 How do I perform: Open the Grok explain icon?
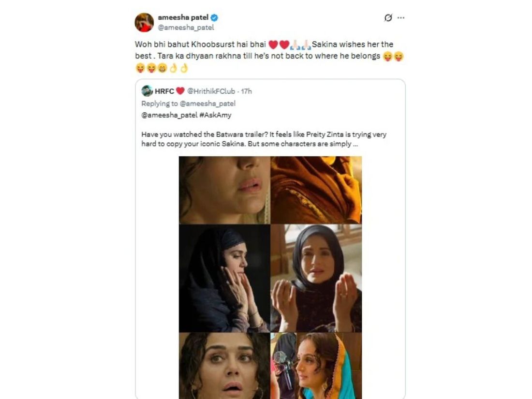(x=388, y=17)
